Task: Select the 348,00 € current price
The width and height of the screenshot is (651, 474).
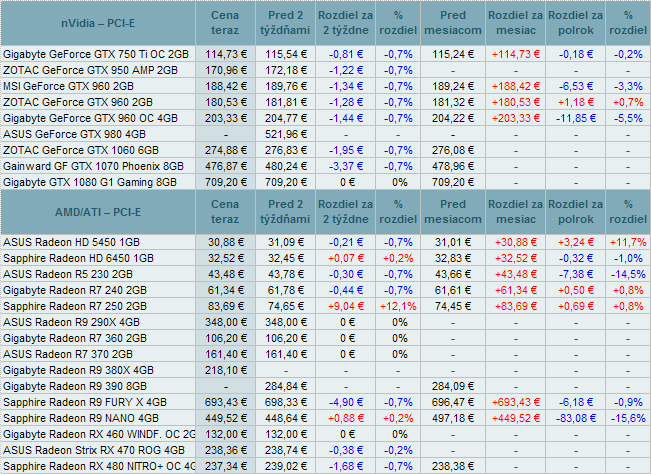Action: (226, 322)
